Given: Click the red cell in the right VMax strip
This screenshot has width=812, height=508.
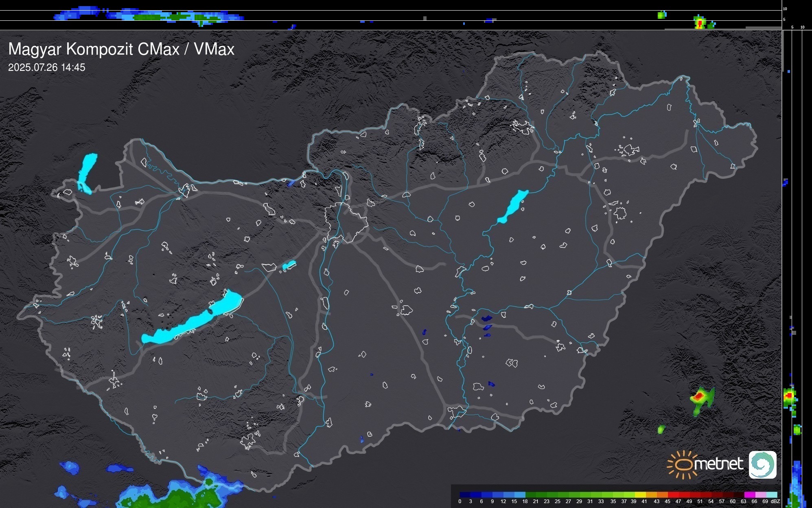Looking at the screenshot, I should [x=789, y=395].
